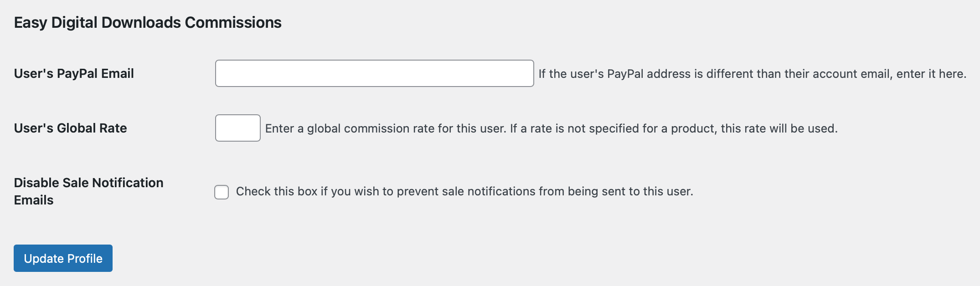Focus the User's Global Rate input box
The height and width of the screenshot is (286, 980).
click(x=237, y=128)
